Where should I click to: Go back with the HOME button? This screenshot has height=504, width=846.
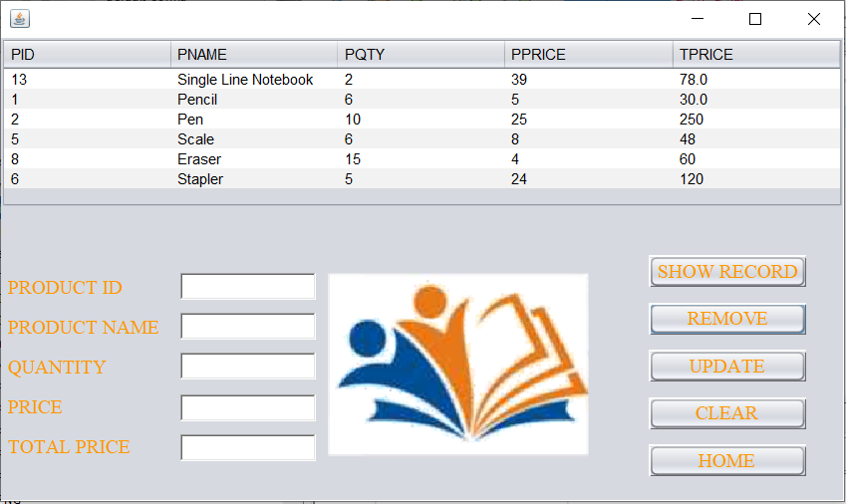click(727, 461)
